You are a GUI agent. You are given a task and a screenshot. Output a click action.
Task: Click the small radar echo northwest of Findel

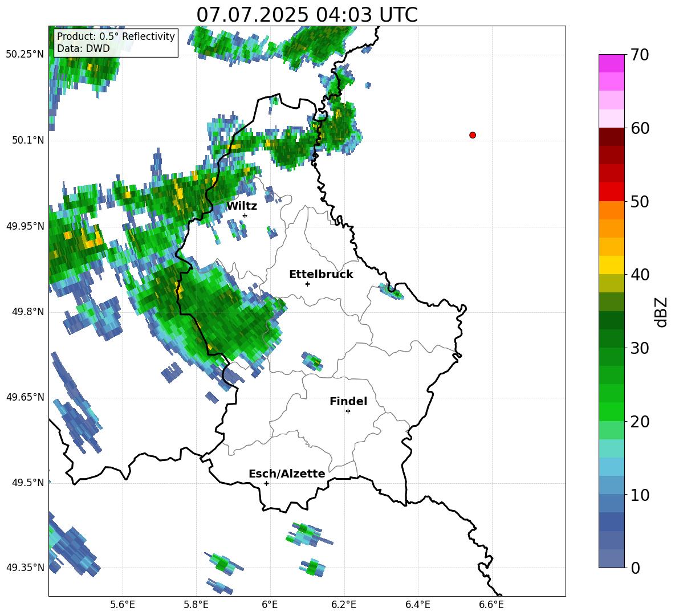pos(312,361)
